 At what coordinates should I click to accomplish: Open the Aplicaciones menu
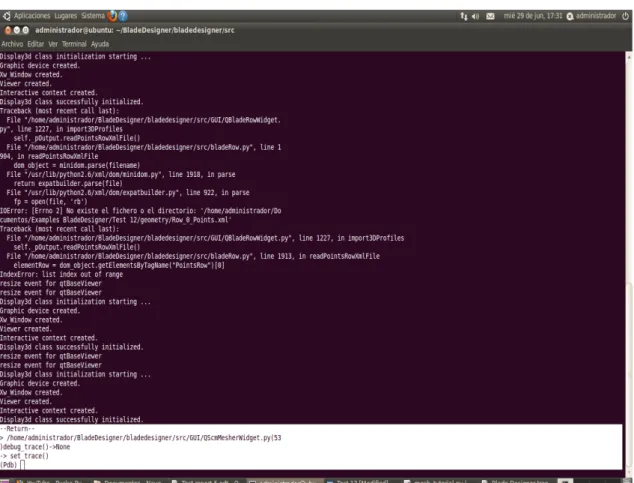(32, 16)
